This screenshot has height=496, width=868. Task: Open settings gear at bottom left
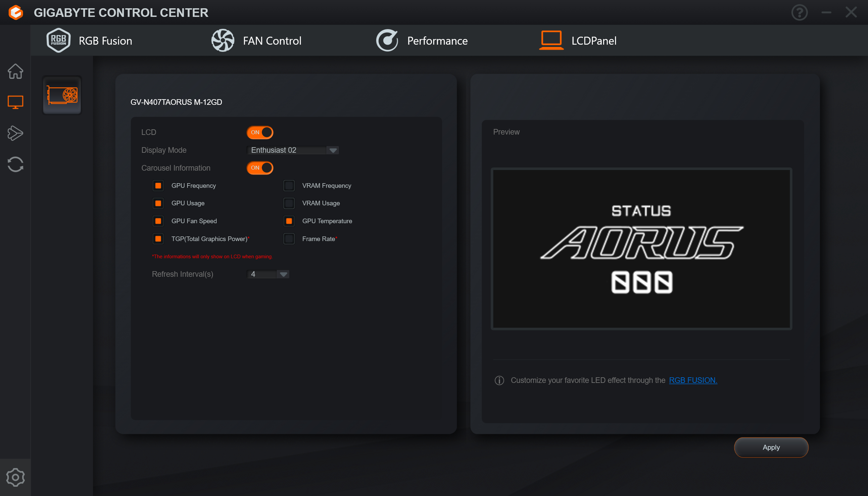15,477
